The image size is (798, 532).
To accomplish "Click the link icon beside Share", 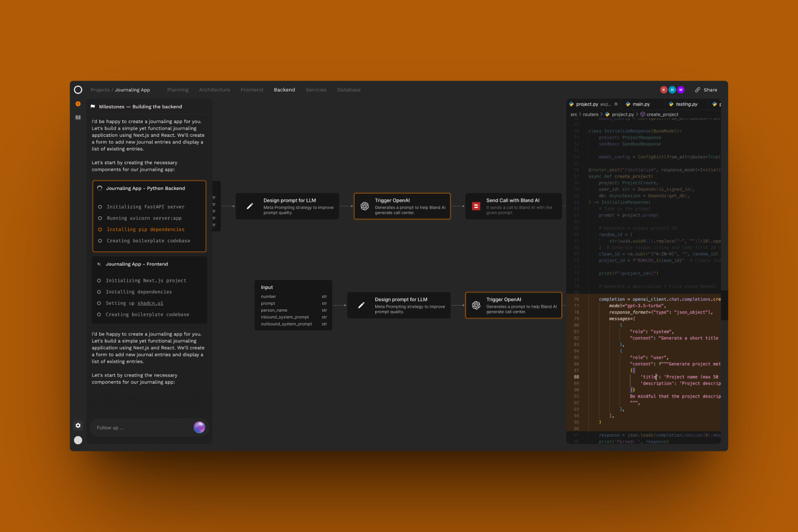I will pyautogui.click(x=698, y=90).
